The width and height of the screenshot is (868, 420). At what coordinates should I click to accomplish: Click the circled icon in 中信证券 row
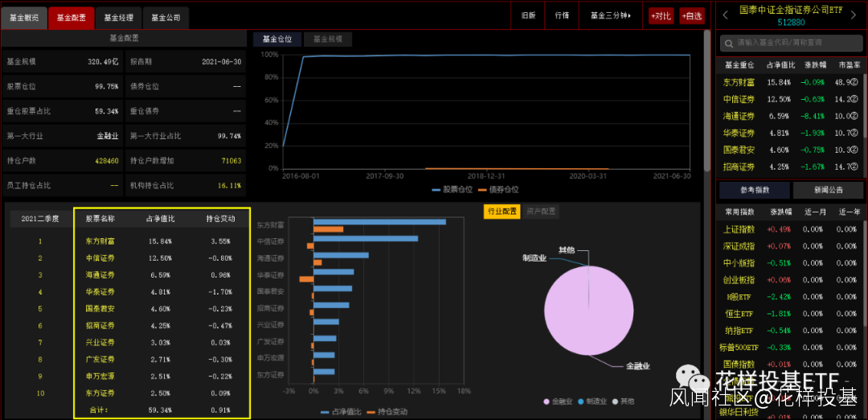854,99
